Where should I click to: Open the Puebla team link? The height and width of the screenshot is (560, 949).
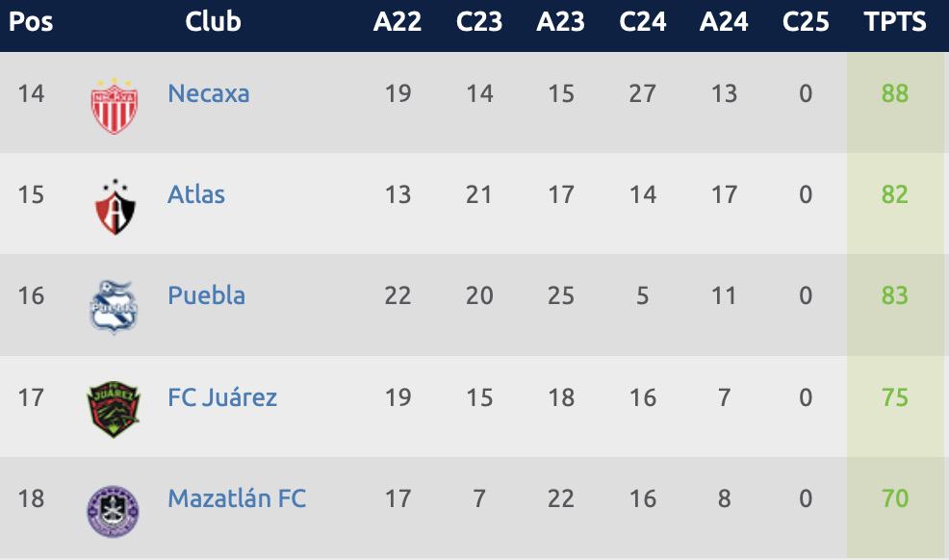(206, 295)
